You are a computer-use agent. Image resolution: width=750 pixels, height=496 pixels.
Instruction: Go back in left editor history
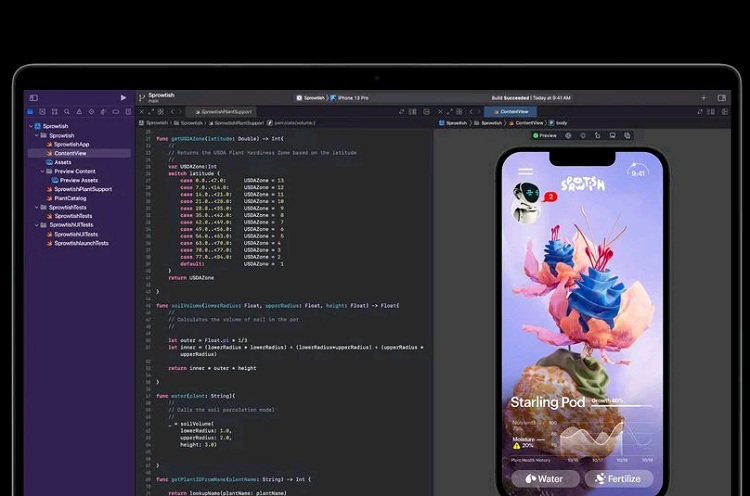172,112
